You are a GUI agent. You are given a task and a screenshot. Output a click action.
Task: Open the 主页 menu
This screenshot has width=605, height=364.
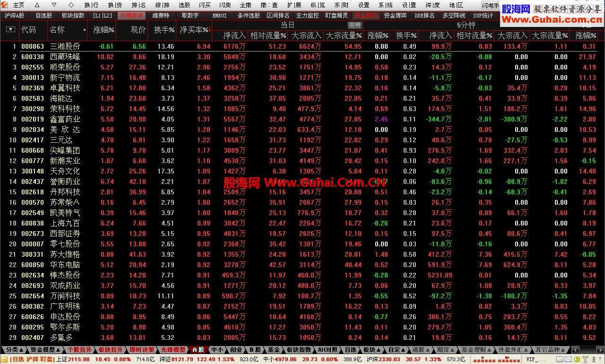point(18,5)
